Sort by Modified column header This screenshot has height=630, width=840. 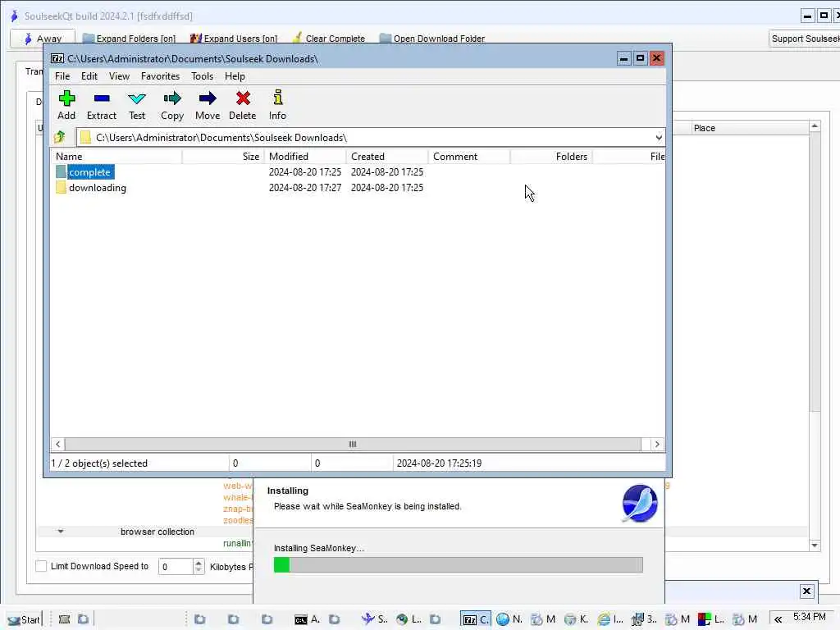coord(305,157)
